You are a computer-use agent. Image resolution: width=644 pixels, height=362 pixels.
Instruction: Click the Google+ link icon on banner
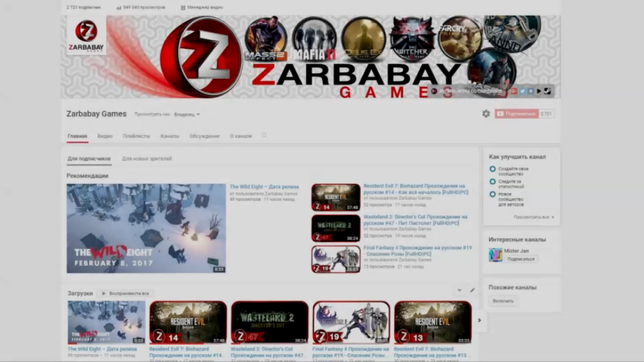pos(514,91)
